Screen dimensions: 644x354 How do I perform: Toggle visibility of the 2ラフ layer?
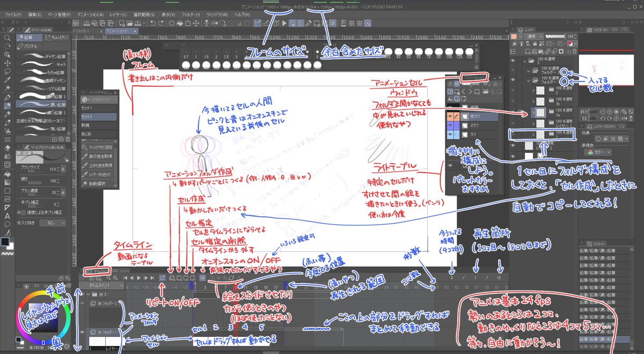[450, 124]
